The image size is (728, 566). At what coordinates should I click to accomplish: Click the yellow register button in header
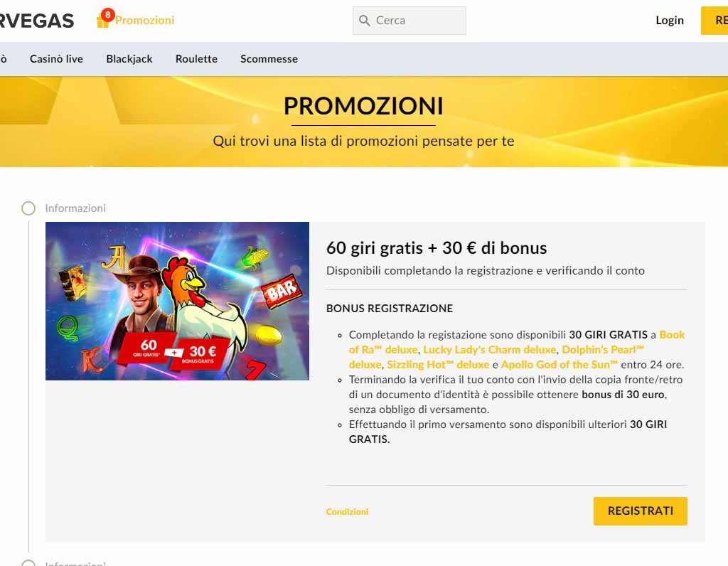(714, 21)
